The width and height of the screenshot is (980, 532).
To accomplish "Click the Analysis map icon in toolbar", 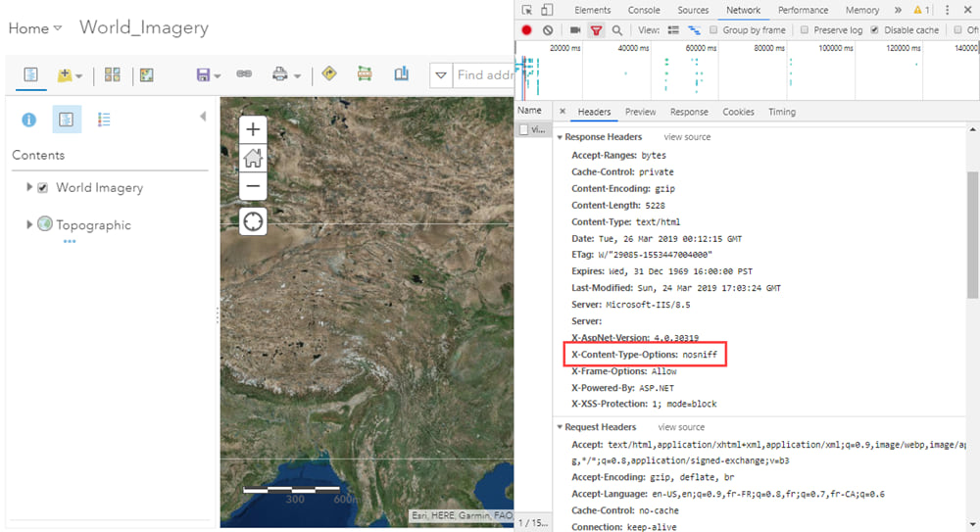I will (x=147, y=75).
